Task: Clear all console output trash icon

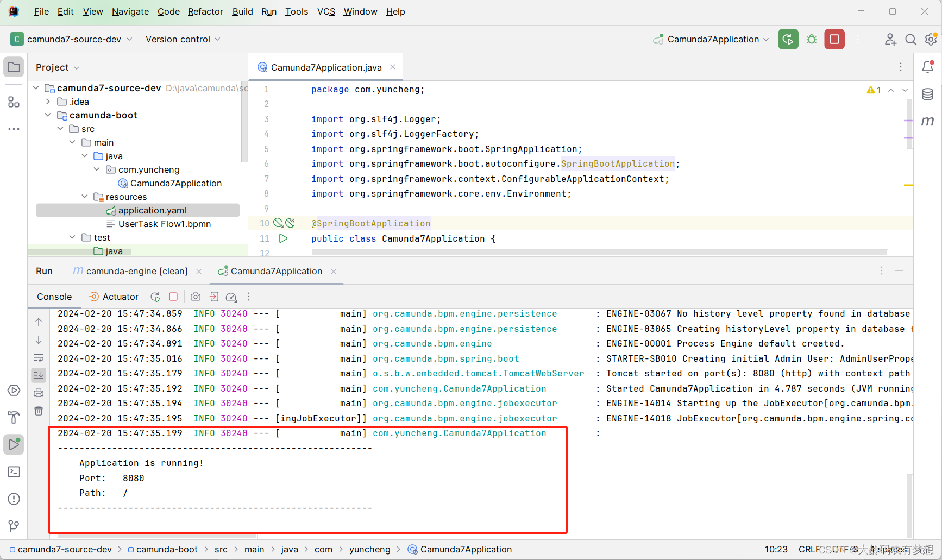Action: (x=39, y=411)
